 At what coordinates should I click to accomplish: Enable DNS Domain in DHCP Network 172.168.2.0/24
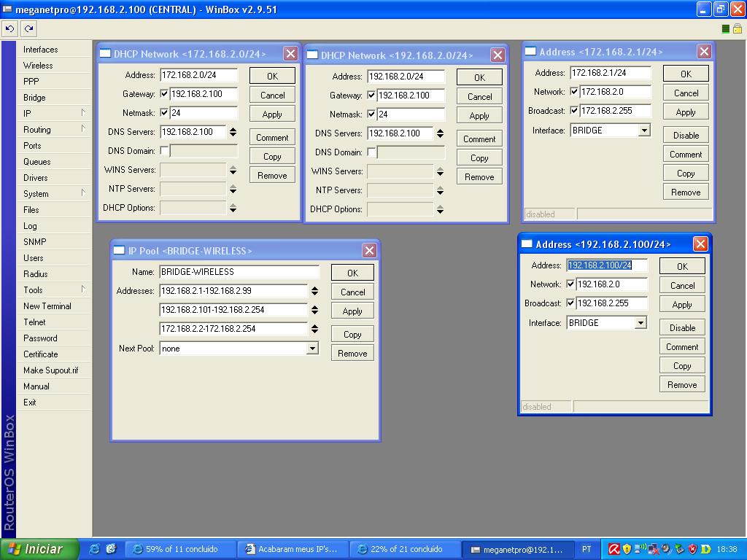[164, 151]
